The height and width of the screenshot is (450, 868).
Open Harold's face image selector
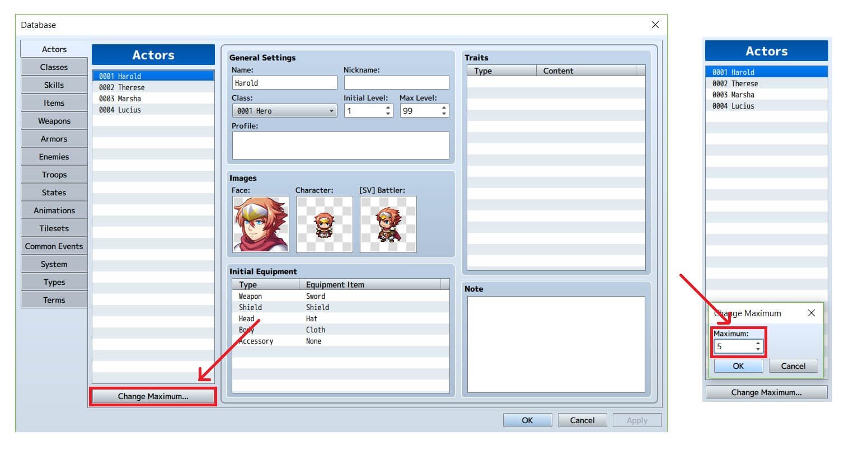261,224
